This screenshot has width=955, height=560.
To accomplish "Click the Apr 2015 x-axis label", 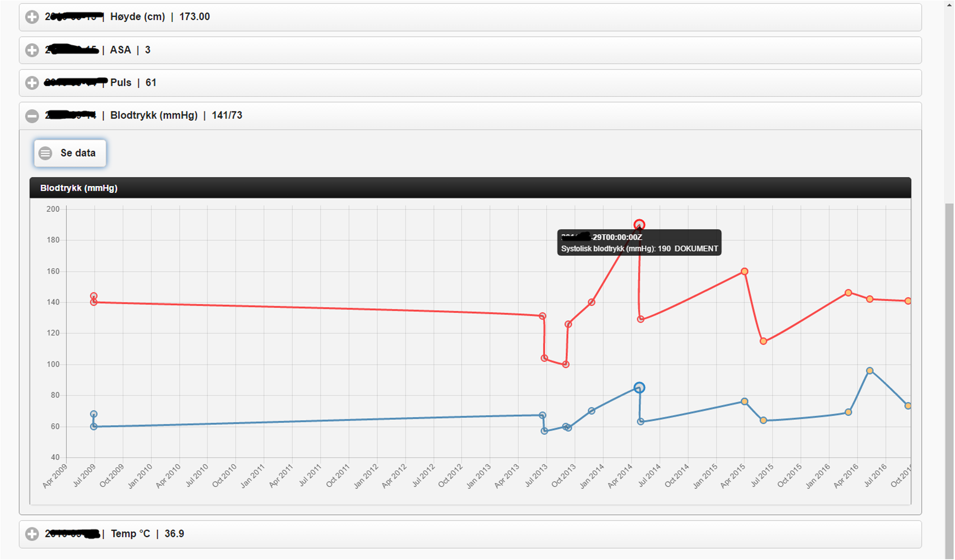I will (x=733, y=476).
